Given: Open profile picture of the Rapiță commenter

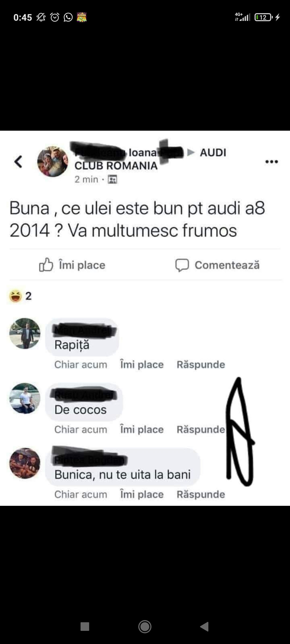Looking at the screenshot, I should click(x=25, y=334).
